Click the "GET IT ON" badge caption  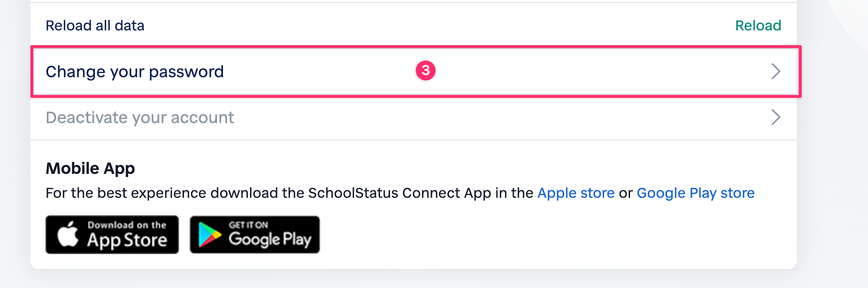pyautogui.click(x=248, y=225)
